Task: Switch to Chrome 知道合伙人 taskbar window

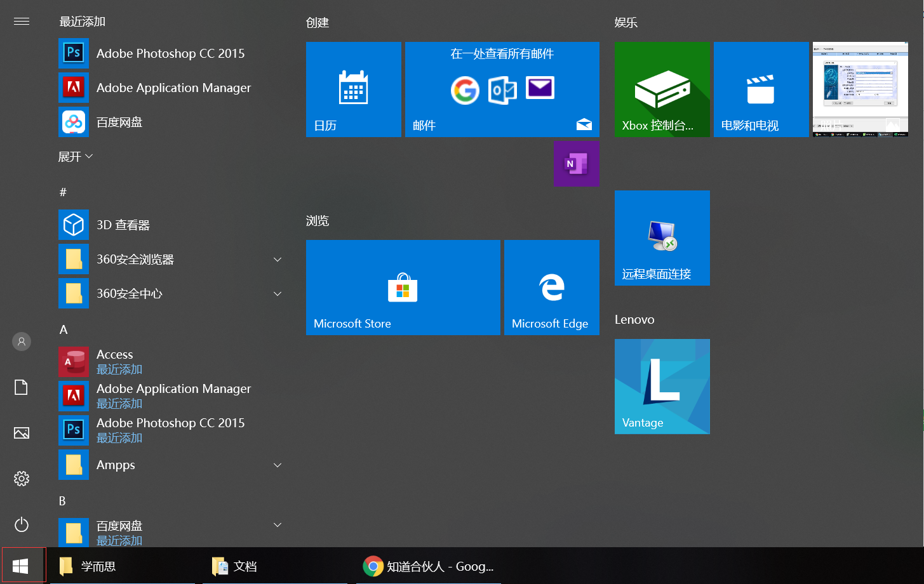Action: [429, 566]
